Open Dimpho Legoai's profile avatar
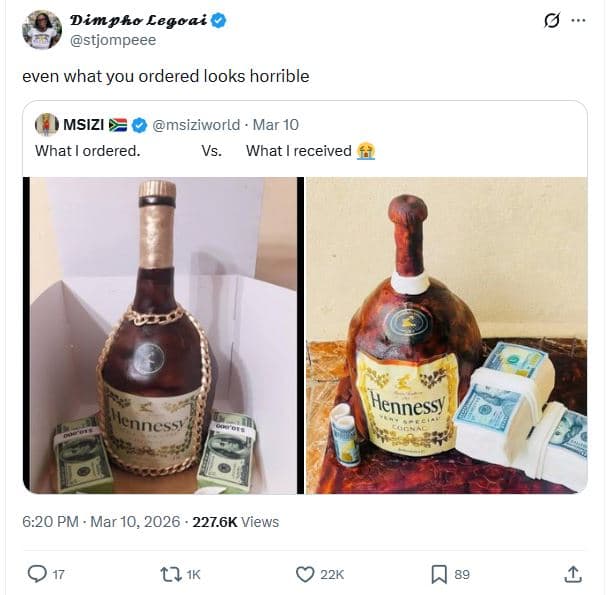This screenshot has width=606, height=595. coord(42,30)
